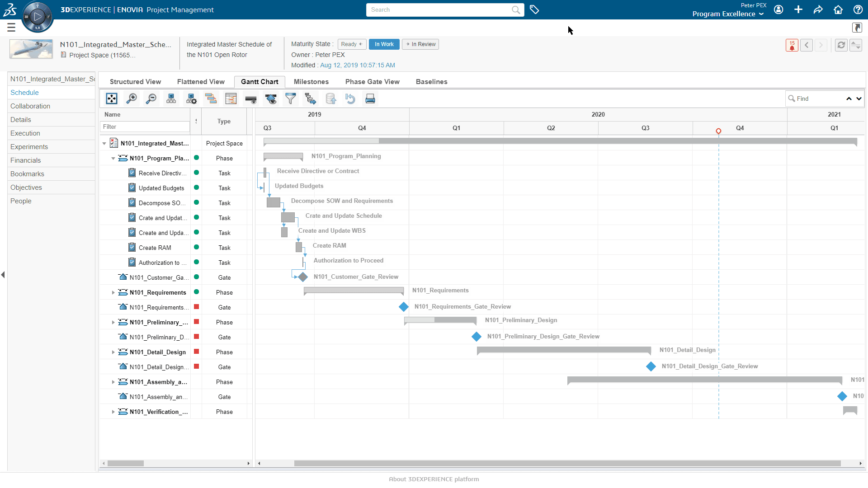Click the fit-to-screen icon in Gantt toolbar

click(x=112, y=99)
